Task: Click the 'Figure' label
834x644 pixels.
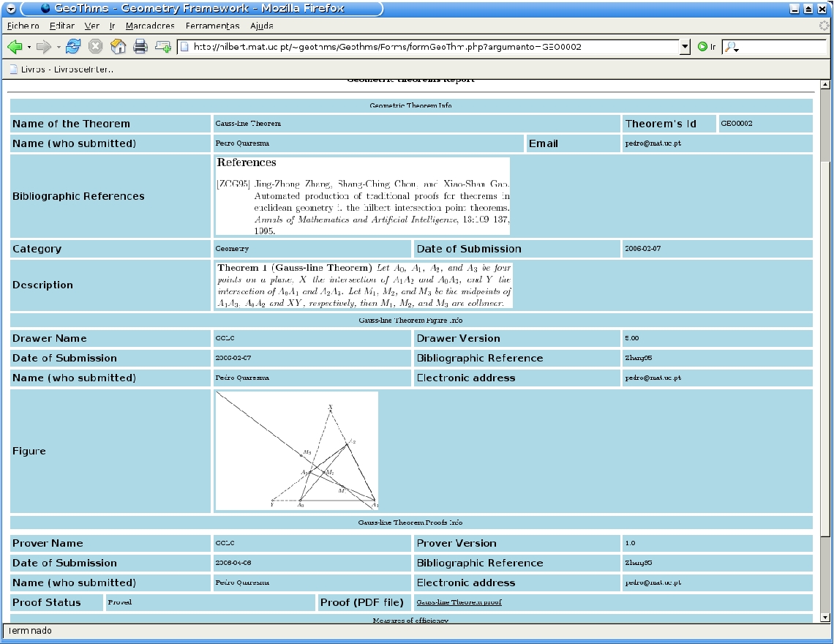Action: coord(29,451)
